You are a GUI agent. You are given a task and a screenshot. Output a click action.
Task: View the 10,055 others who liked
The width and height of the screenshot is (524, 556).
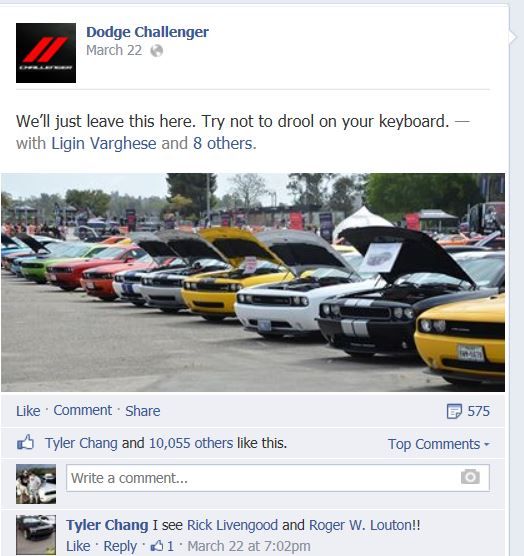pos(191,443)
